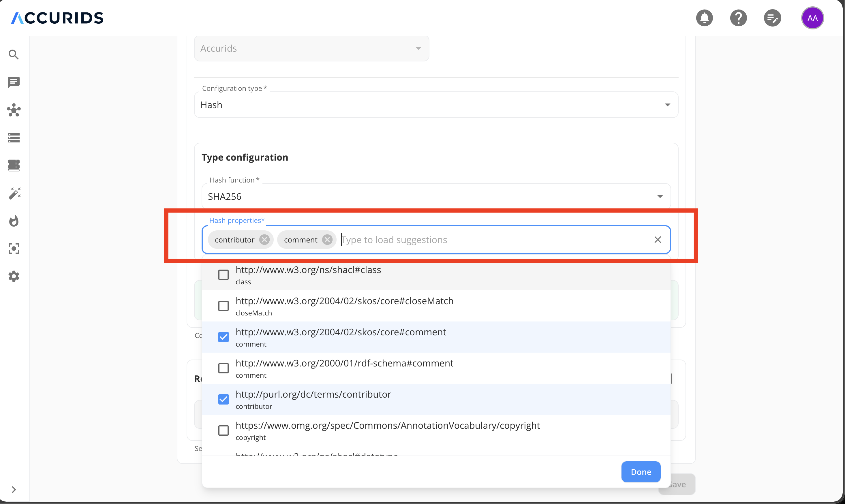Viewport: 845px width, 504px height.
Task: Open the help question mark icon
Action: (738, 18)
